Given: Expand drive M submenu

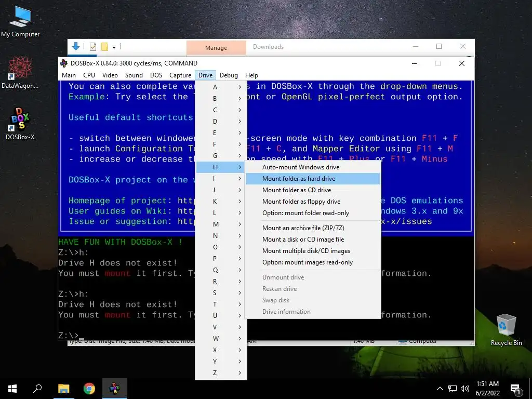Looking at the screenshot, I should point(221,224).
